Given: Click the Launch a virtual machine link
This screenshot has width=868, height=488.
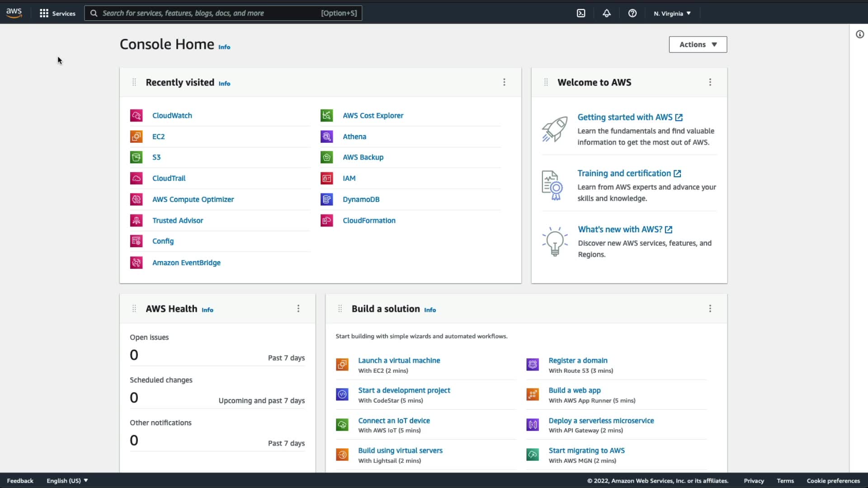Looking at the screenshot, I should point(399,360).
